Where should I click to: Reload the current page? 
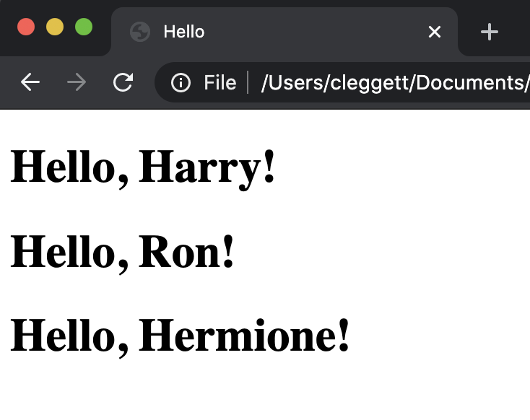123,83
